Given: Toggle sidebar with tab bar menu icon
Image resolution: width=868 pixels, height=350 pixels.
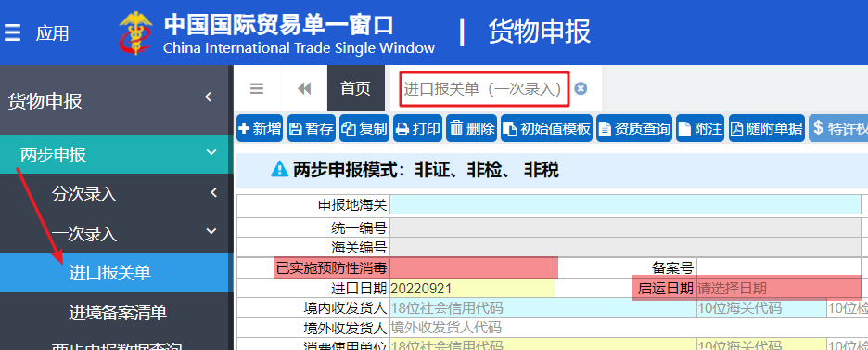Looking at the screenshot, I should (256, 88).
